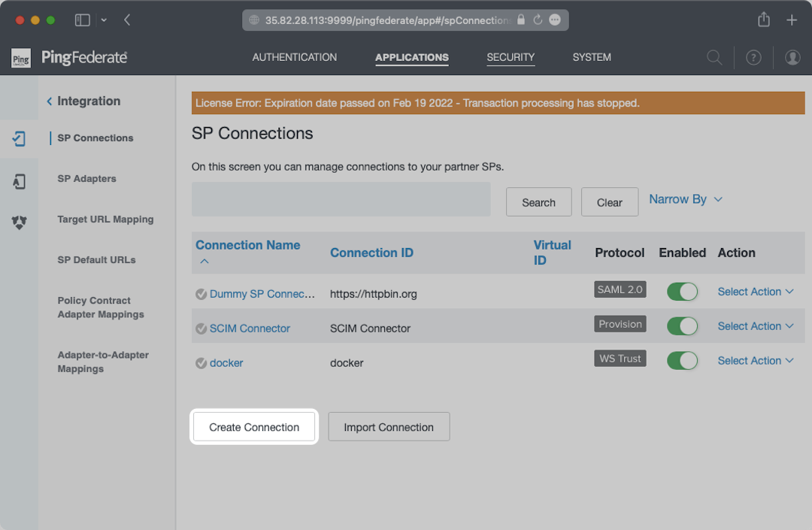Open SP Adapters in sidebar

pos(87,179)
